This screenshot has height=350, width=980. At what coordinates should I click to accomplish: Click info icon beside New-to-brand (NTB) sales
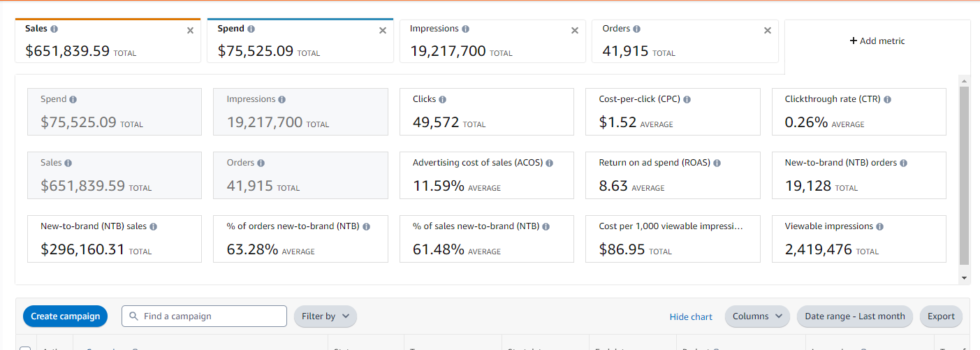153,226
